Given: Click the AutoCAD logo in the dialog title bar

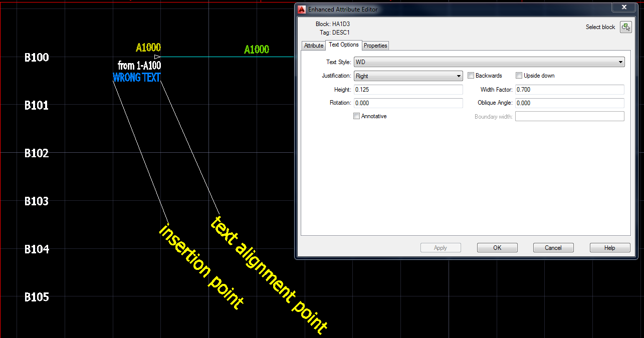Looking at the screenshot, I should [x=301, y=9].
